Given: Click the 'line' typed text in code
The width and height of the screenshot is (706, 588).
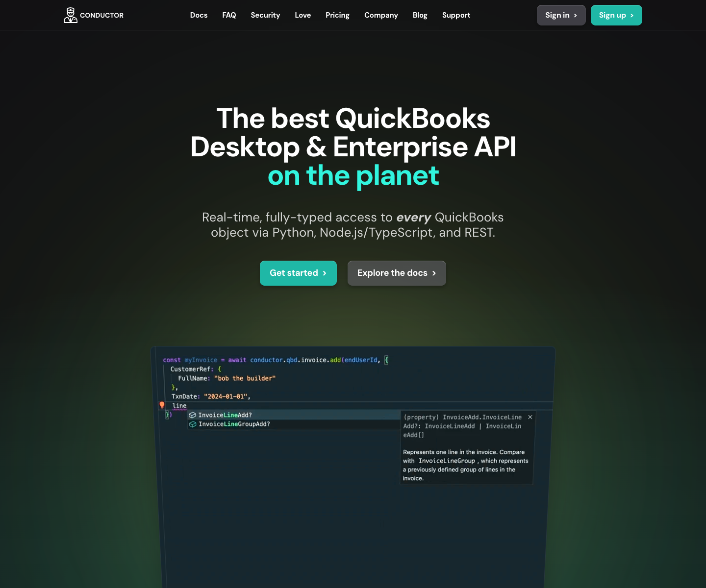Looking at the screenshot, I should pyautogui.click(x=179, y=406).
